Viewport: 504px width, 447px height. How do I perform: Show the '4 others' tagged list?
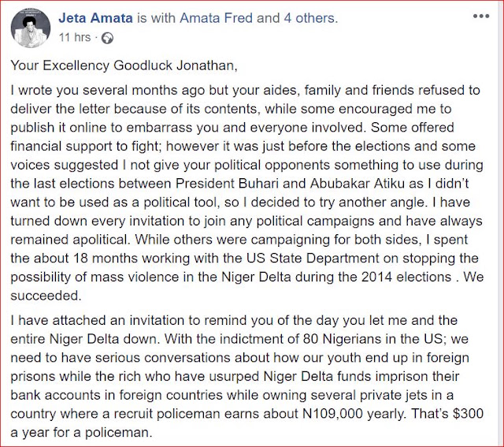tap(309, 18)
